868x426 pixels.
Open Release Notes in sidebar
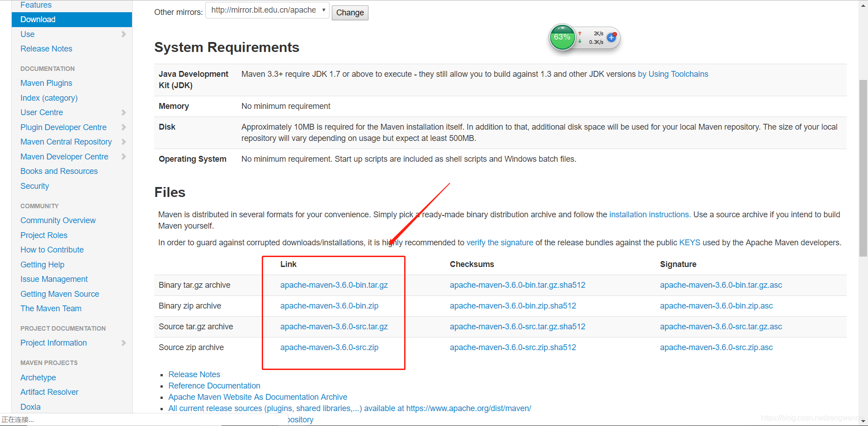click(x=46, y=49)
